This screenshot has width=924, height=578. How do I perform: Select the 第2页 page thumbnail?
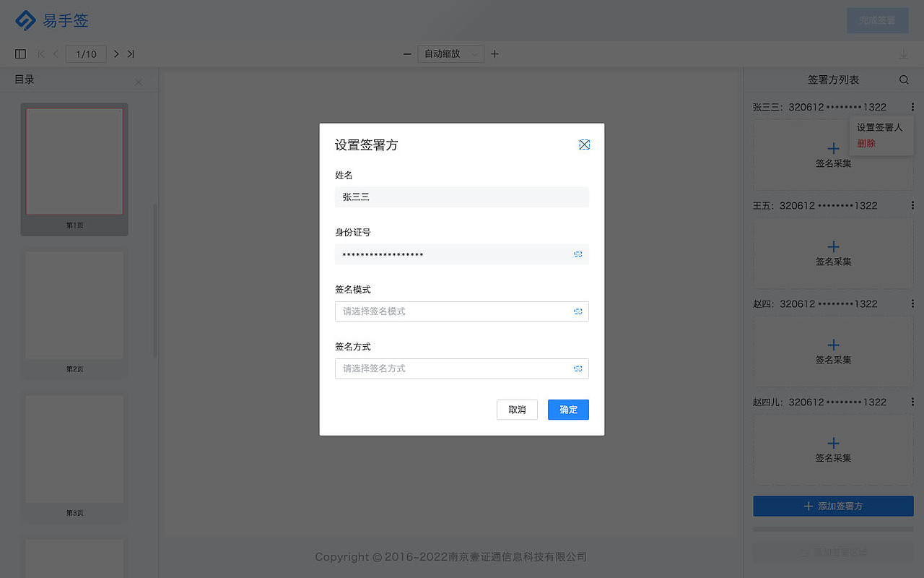(74, 305)
